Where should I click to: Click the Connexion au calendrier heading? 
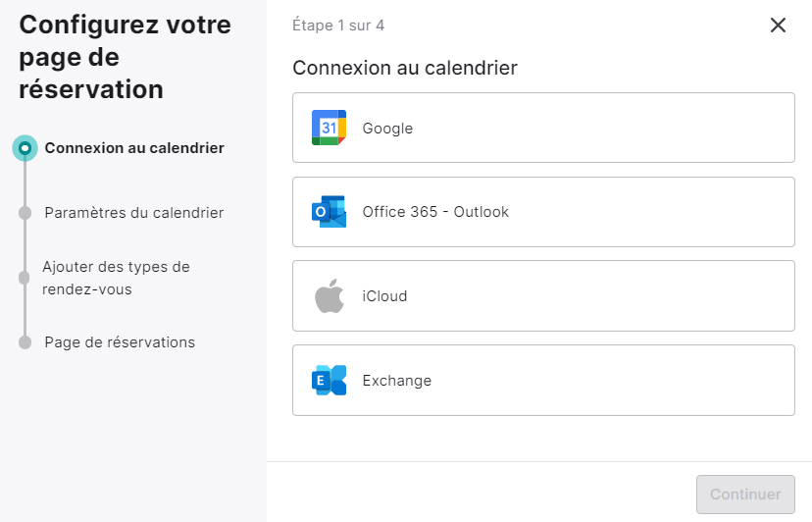click(x=405, y=68)
